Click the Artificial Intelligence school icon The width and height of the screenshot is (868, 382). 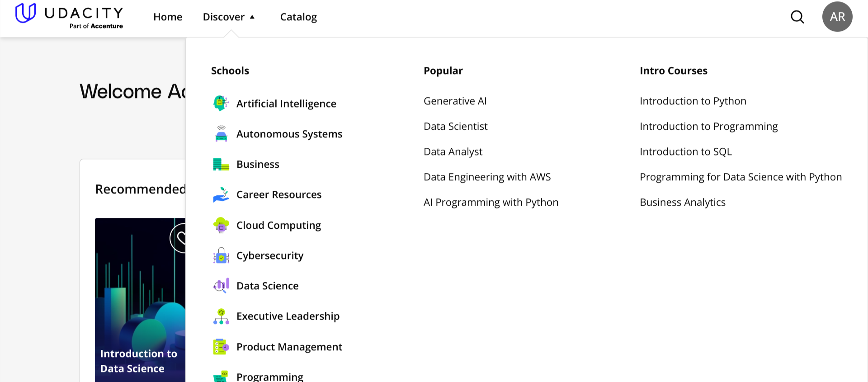point(221,104)
